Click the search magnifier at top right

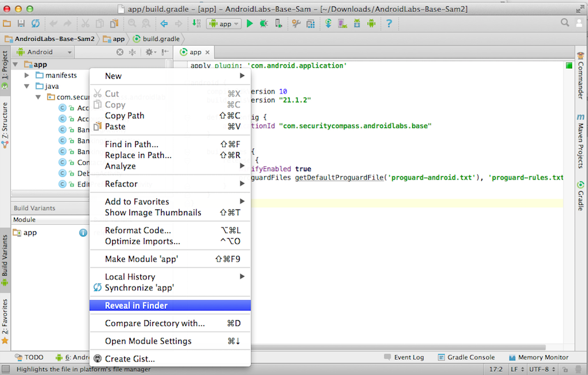click(x=564, y=23)
